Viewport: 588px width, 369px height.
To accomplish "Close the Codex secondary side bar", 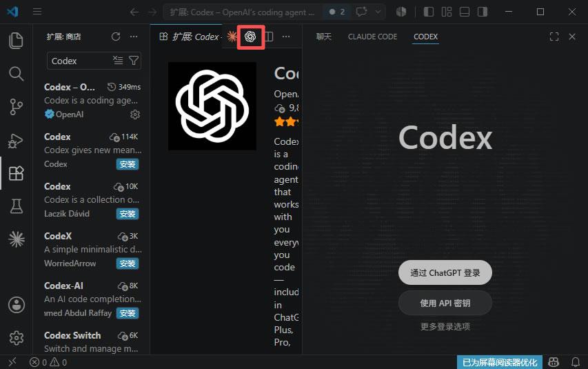I will (572, 37).
